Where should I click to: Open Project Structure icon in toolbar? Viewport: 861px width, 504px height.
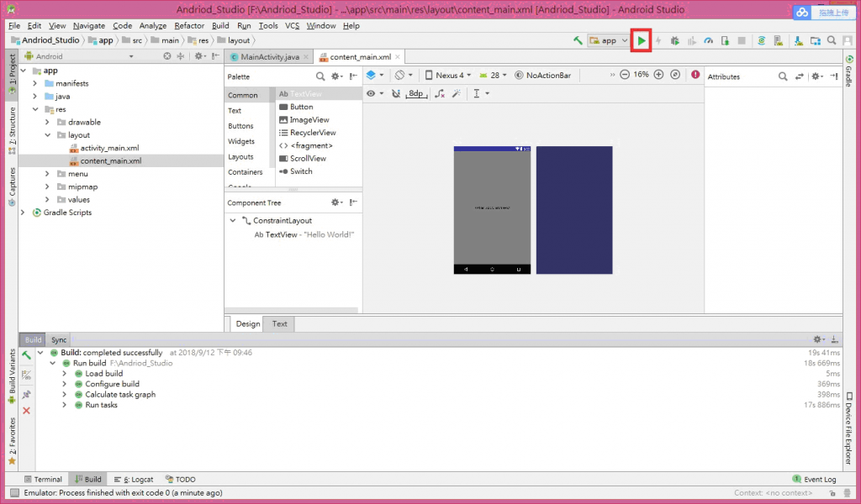(816, 40)
